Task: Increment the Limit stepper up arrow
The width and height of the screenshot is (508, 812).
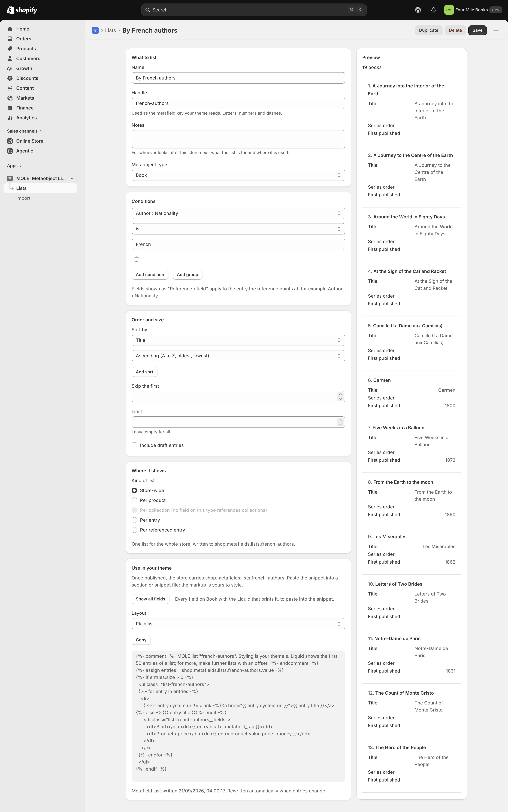Action: pyautogui.click(x=340, y=420)
